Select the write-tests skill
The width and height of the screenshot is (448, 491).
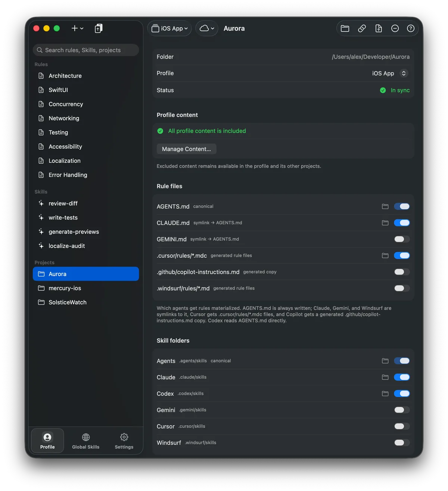tap(86, 218)
